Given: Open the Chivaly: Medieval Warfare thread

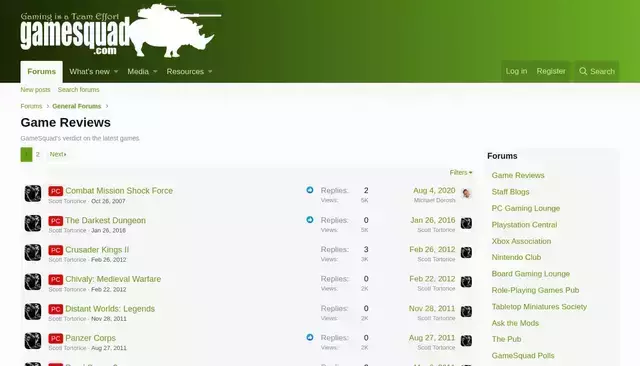Looking at the screenshot, I should coord(113,279).
